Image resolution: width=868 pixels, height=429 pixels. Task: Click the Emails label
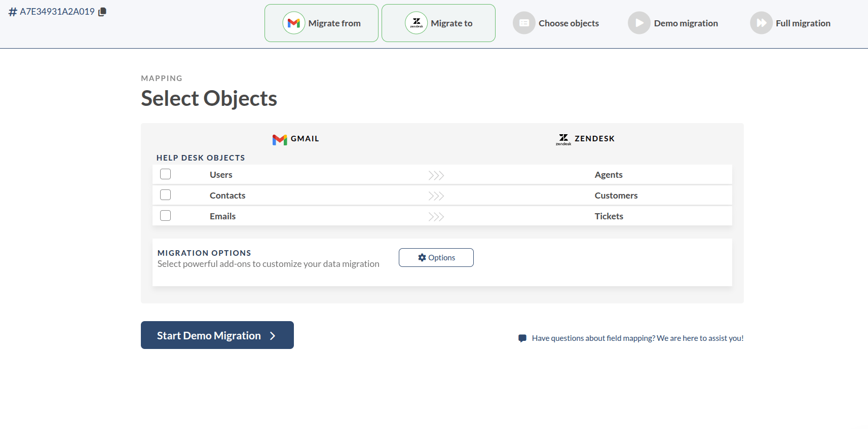222,216
